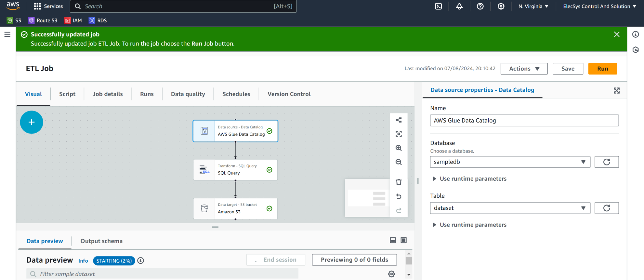The height and width of the screenshot is (280, 644).
Task: Open the settings gear in the header
Action: tap(501, 6)
